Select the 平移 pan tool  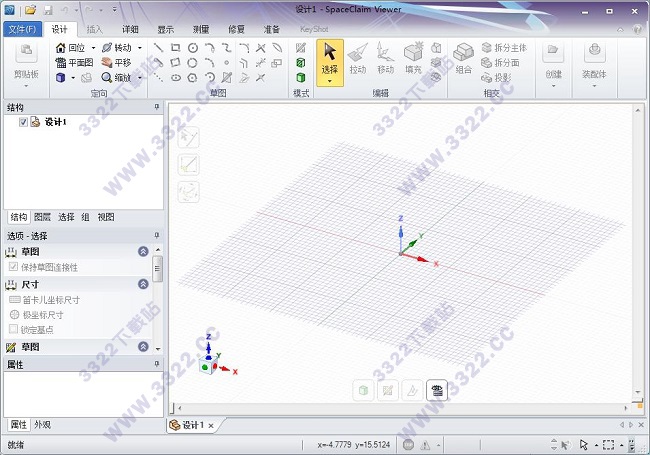tap(116, 63)
